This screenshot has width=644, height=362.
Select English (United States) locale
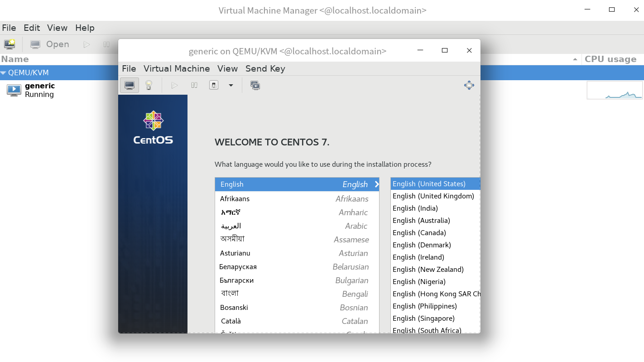[x=435, y=184]
